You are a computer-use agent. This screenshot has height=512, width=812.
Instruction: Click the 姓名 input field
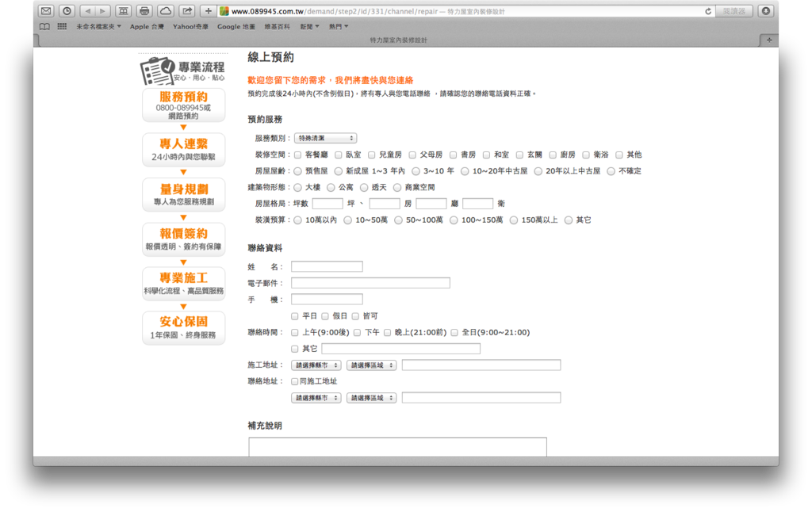pos(327,266)
